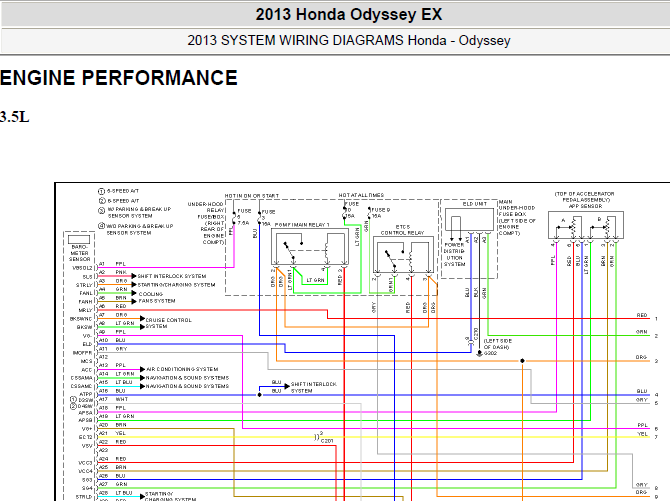The width and height of the screenshot is (670, 501).
Task: Click 'PPL 6' wire end label at right
Action: [648, 427]
